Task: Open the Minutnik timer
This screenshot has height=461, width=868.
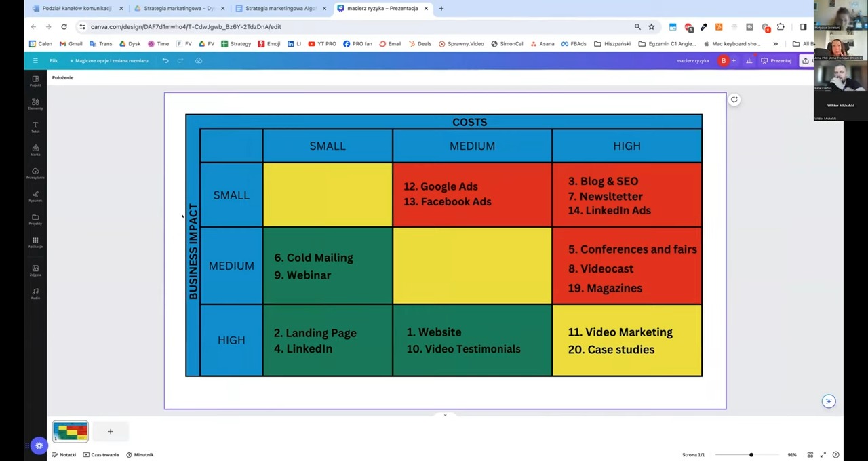Action: (x=140, y=455)
